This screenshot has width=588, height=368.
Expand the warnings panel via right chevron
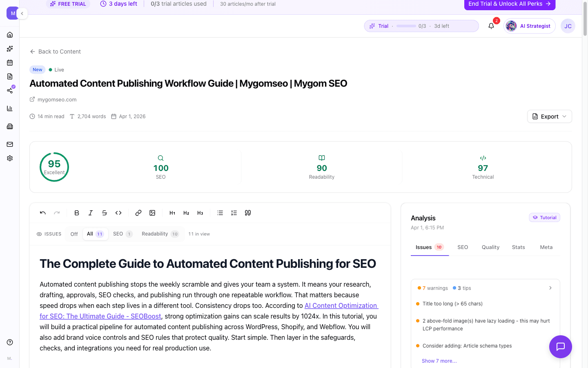pos(550,288)
